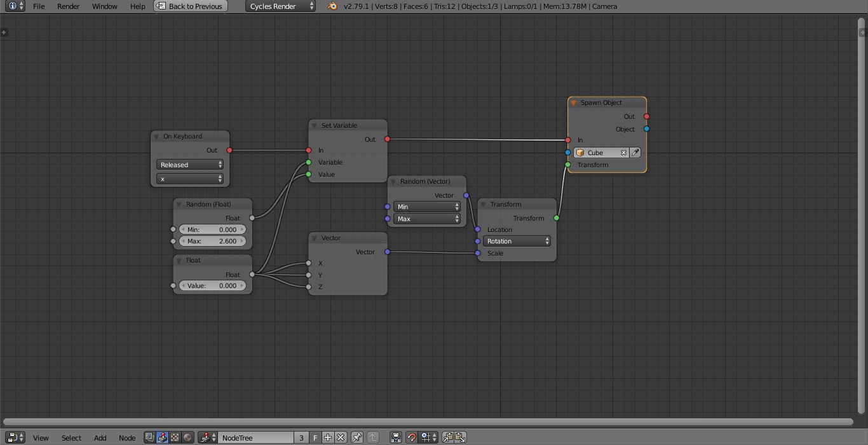
Task: Click inside the NodeTree name field
Action: click(254, 437)
